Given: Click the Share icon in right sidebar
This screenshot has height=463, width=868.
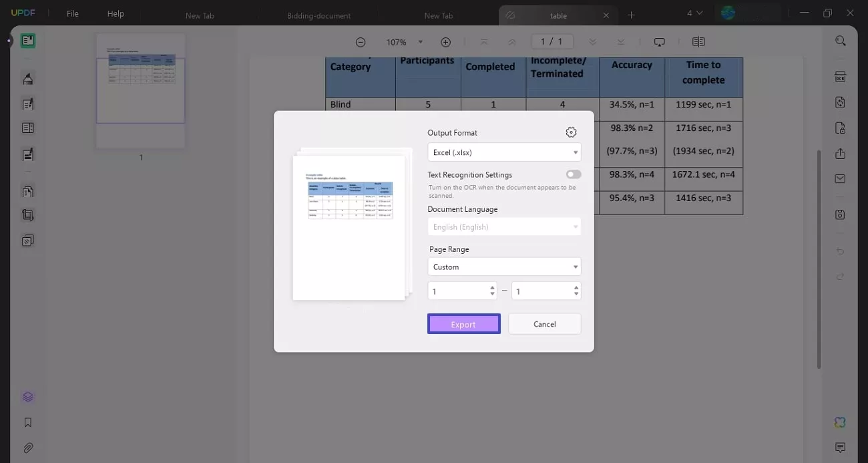Looking at the screenshot, I should pyautogui.click(x=840, y=153).
